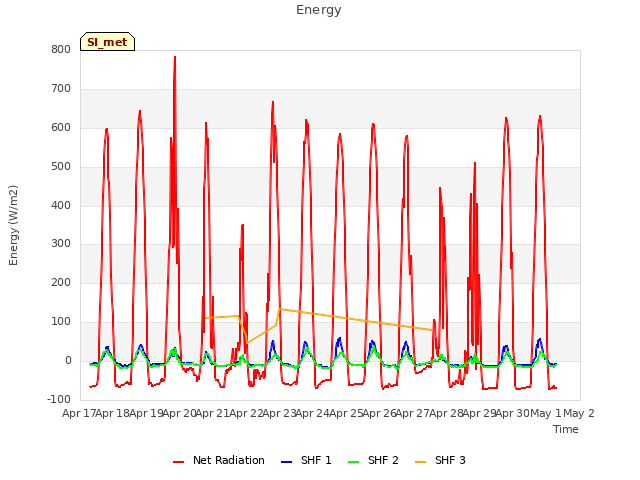This screenshot has width=640, height=480.
Task: Click the May 2 x-axis label
Action: coord(579,413)
